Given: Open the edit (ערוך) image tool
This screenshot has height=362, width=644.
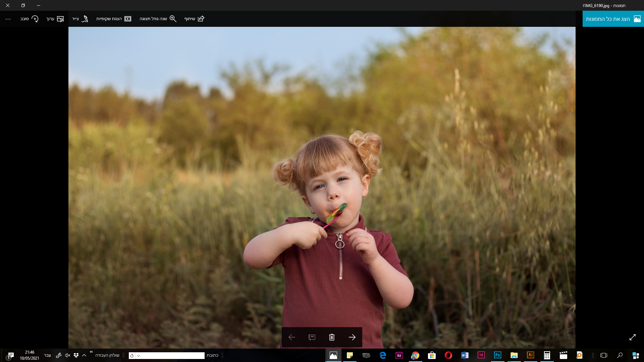Looking at the screenshot, I should [x=60, y=19].
